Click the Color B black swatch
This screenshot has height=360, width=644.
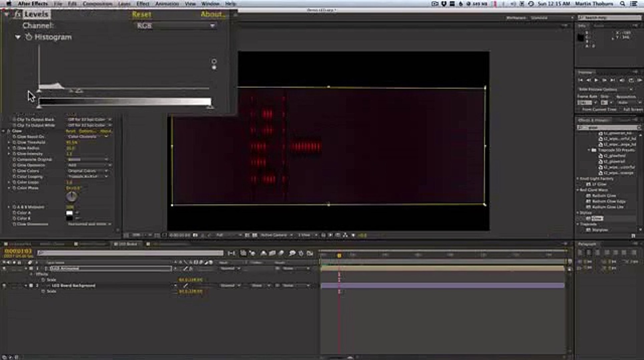click(69, 219)
